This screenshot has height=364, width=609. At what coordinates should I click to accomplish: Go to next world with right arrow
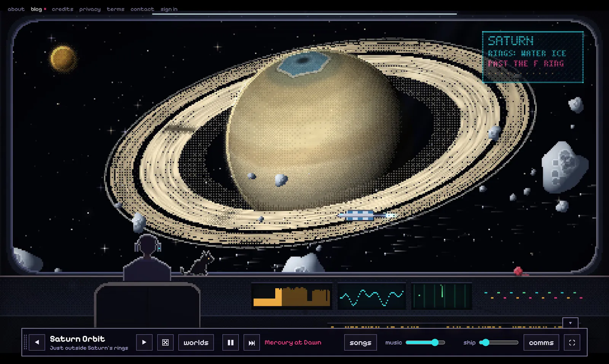(x=144, y=342)
